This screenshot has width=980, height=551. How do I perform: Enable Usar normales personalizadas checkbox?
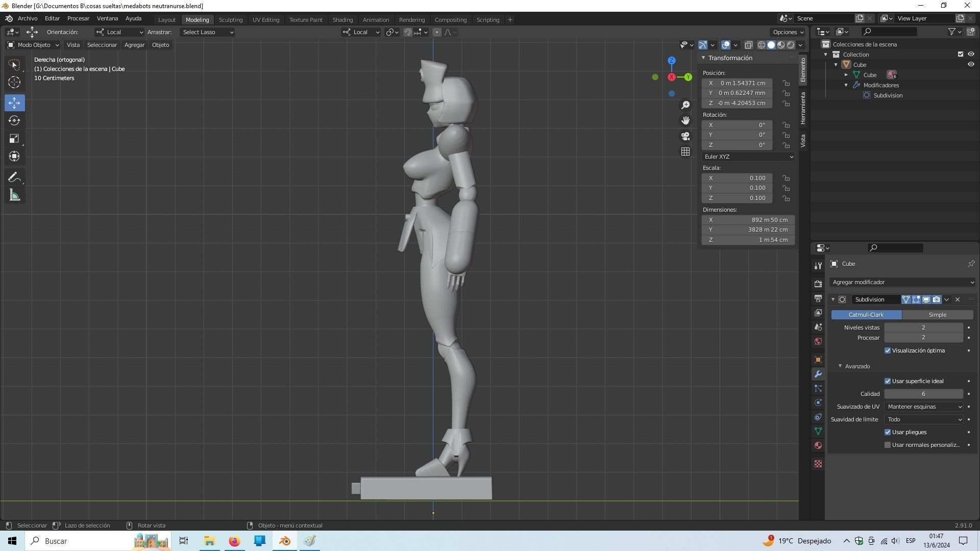(x=888, y=445)
